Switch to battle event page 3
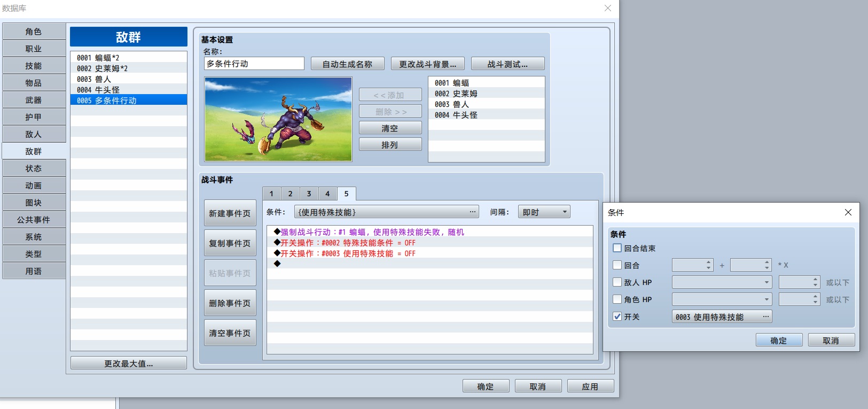The width and height of the screenshot is (868, 409). [309, 194]
